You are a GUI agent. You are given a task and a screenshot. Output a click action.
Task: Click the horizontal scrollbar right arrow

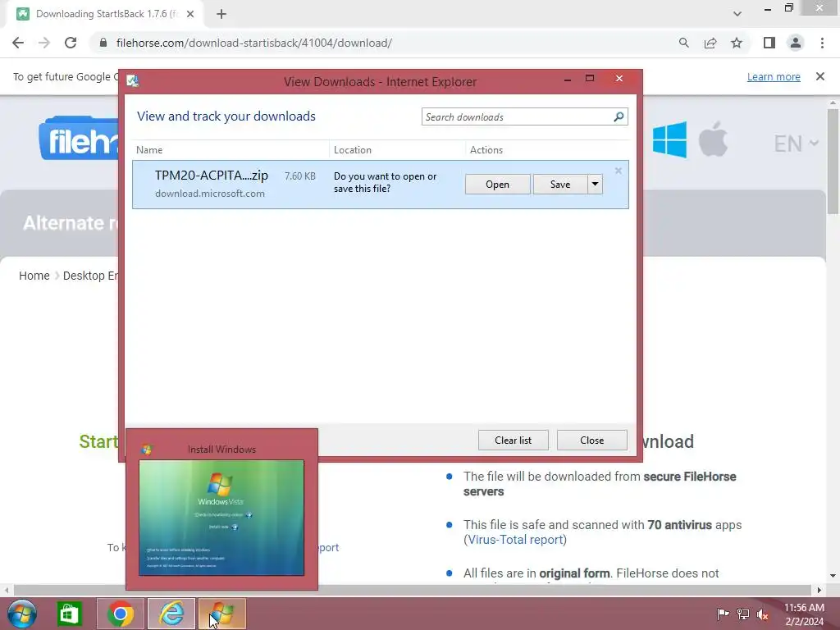[819, 591]
